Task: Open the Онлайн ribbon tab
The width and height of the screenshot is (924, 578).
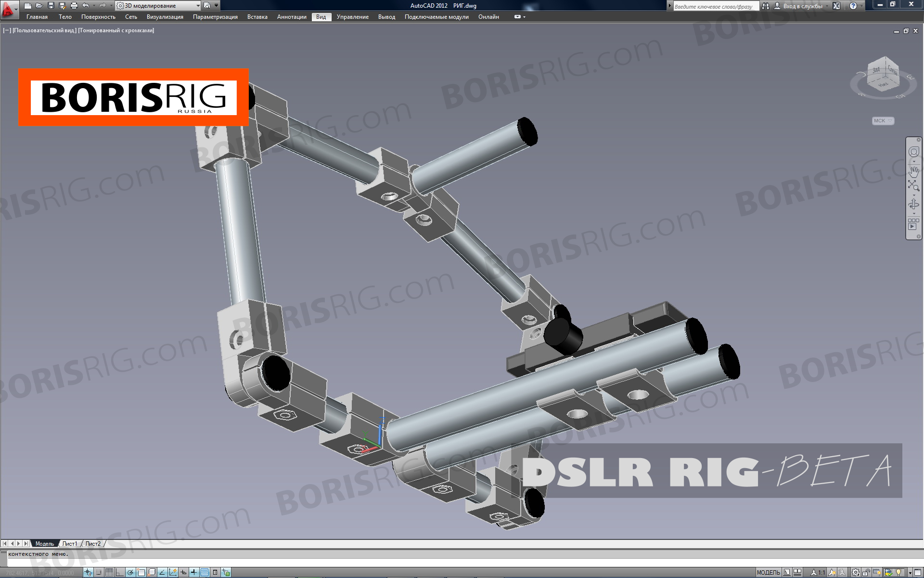Action: tap(488, 17)
